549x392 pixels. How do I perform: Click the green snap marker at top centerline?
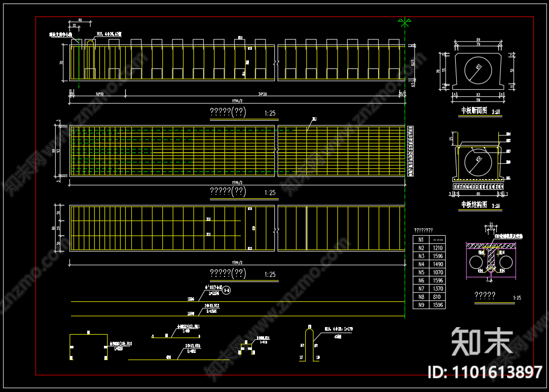click(405, 23)
